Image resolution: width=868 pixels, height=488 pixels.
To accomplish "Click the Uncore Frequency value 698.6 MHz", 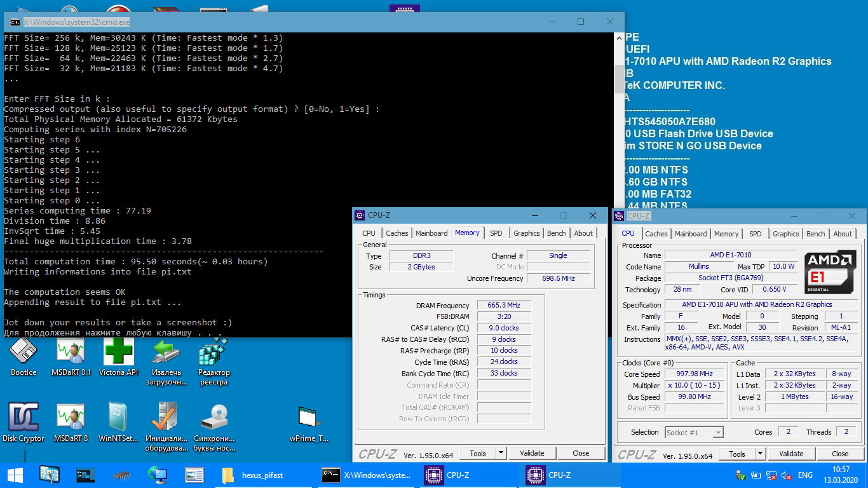I will 559,278.
